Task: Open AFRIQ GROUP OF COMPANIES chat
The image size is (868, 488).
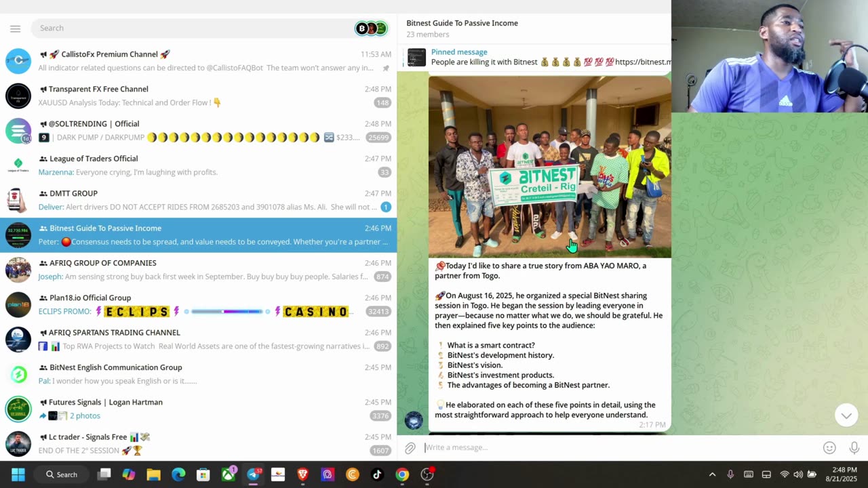Action: (198, 270)
